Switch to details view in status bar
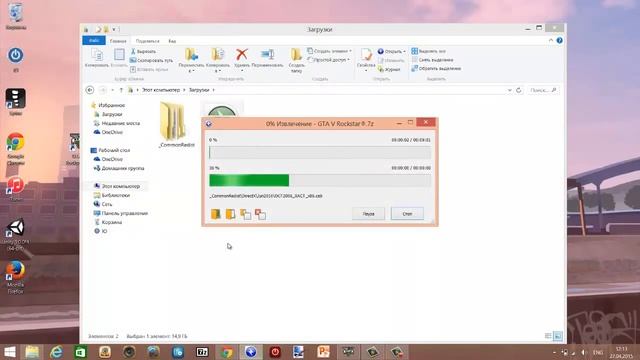The image size is (640, 360). (548, 336)
